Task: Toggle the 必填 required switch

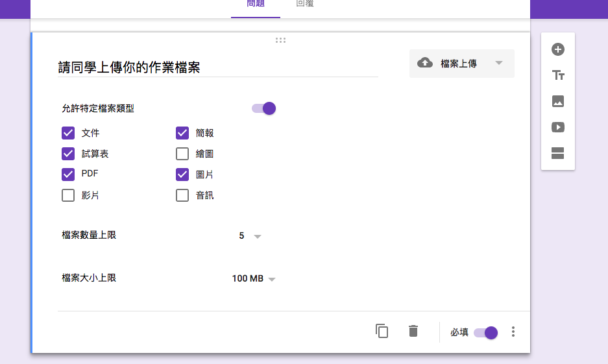Action: click(485, 333)
